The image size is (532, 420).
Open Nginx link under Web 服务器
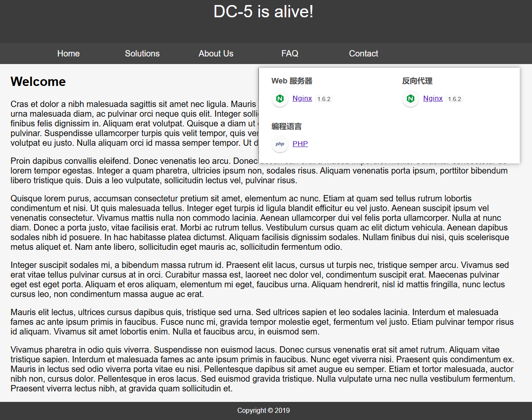[x=302, y=98]
